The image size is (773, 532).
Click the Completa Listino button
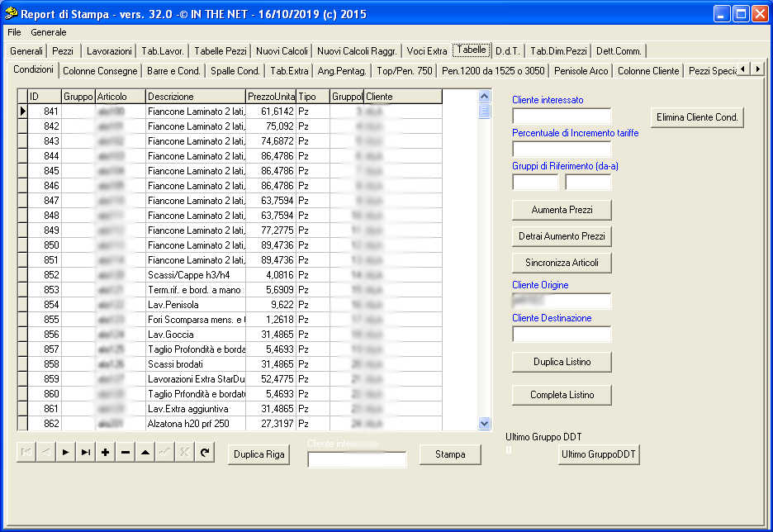click(x=562, y=394)
